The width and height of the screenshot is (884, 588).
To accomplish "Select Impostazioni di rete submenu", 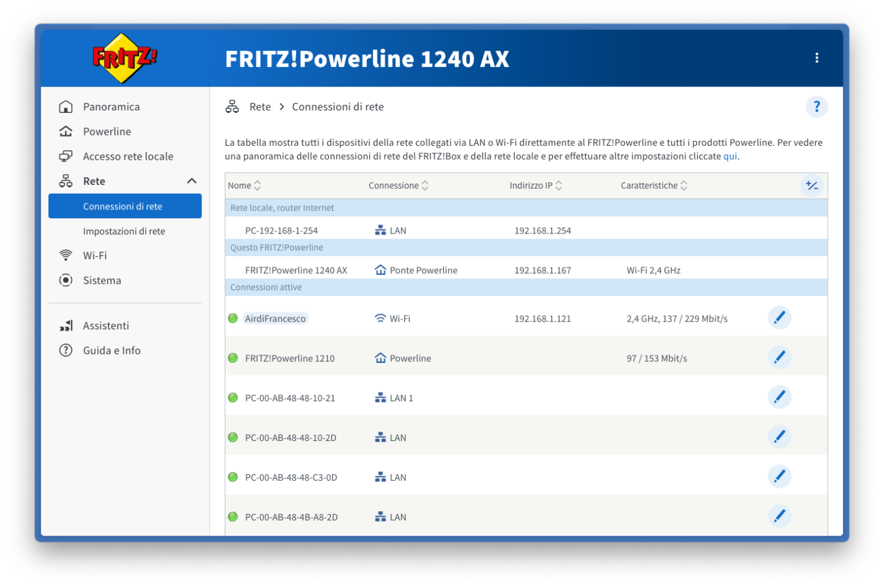I will point(125,231).
